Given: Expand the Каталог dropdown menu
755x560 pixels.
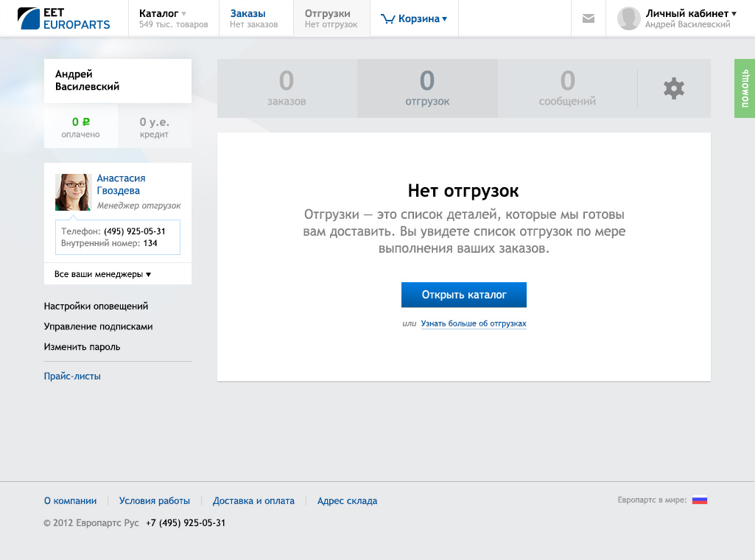Looking at the screenshot, I should (x=163, y=13).
